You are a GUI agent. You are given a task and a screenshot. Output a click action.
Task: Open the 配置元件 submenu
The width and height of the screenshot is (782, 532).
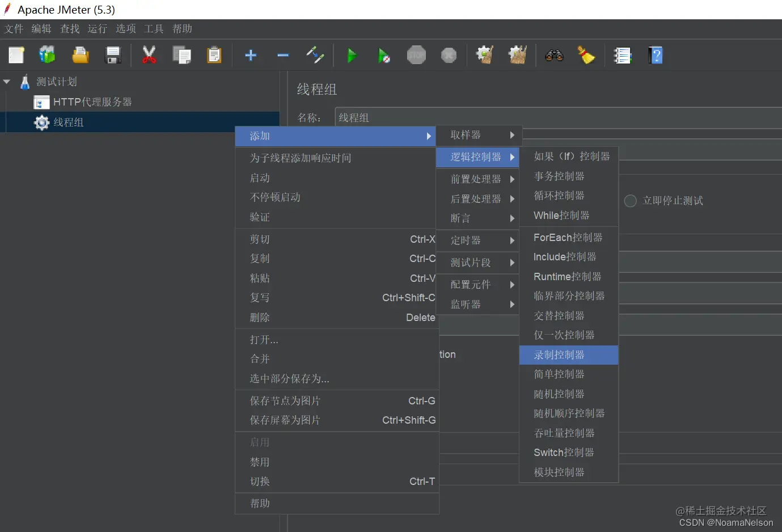[477, 284]
